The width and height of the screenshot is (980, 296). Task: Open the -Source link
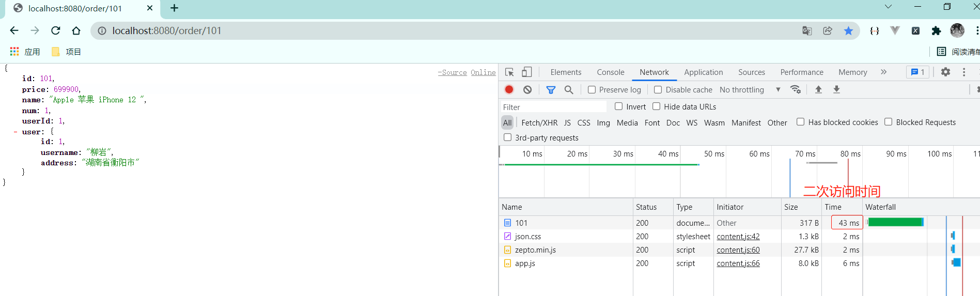point(453,72)
